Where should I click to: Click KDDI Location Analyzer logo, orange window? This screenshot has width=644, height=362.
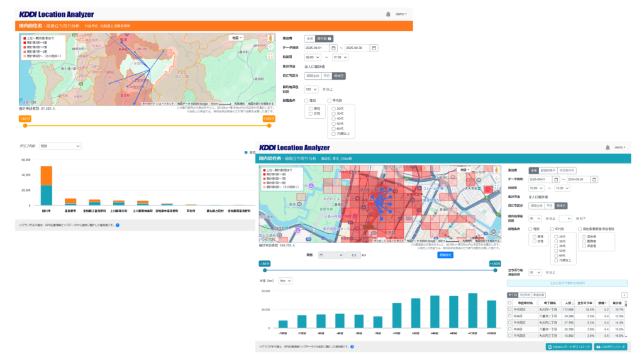56,14
